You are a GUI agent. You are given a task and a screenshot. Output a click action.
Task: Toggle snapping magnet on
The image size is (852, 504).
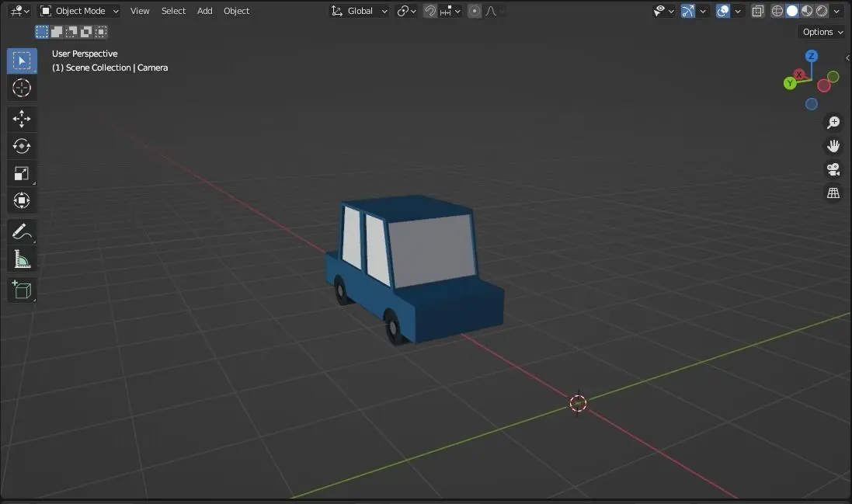click(x=429, y=11)
